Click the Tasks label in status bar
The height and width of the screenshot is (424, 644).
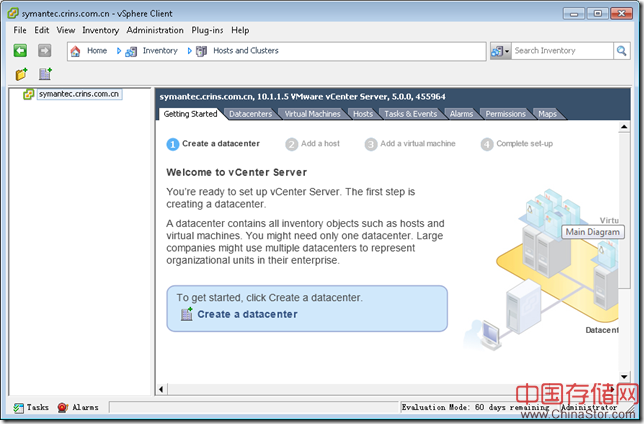(38, 407)
